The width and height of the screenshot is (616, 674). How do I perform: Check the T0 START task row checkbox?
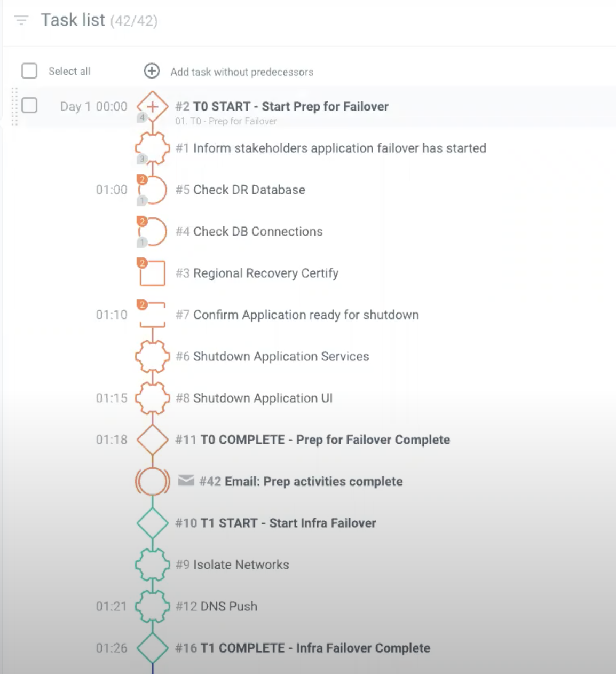(x=29, y=105)
